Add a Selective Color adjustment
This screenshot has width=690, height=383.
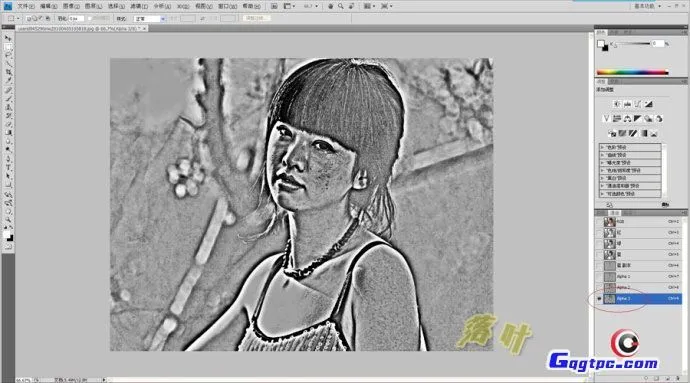[654, 133]
